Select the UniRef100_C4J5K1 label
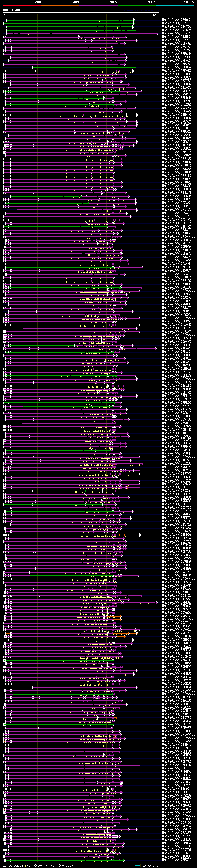This screenshot has height=868, width=197. [x=177, y=37]
